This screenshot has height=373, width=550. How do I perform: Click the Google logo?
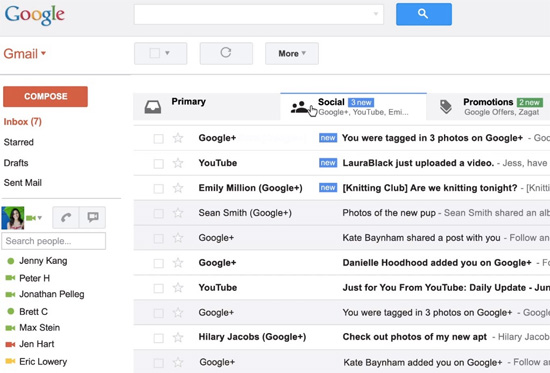[x=34, y=15]
